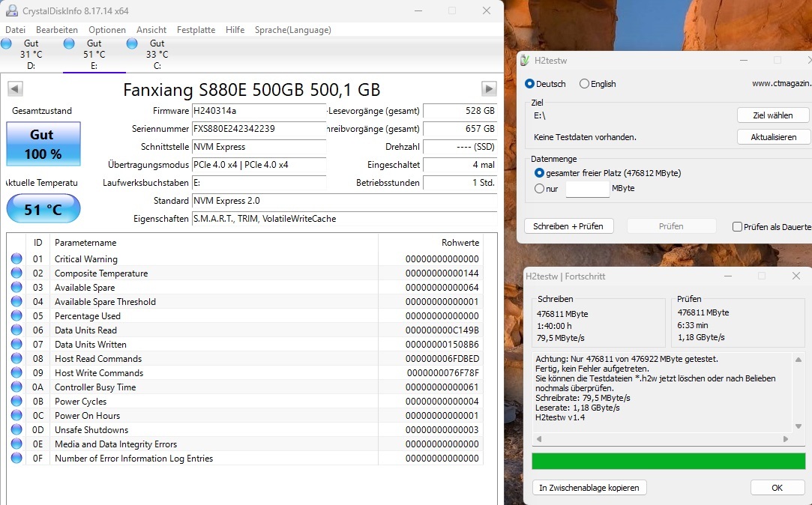Click the raw value 0000000001508B6
This screenshot has width=812, height=505.
point(442,344)
